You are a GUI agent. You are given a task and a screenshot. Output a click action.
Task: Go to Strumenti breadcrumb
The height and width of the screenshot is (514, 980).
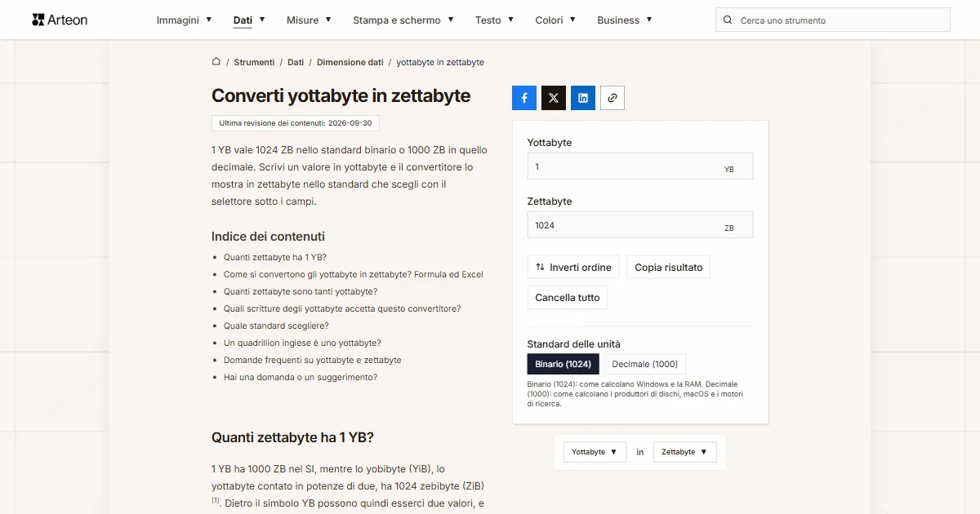coord(254,62)
